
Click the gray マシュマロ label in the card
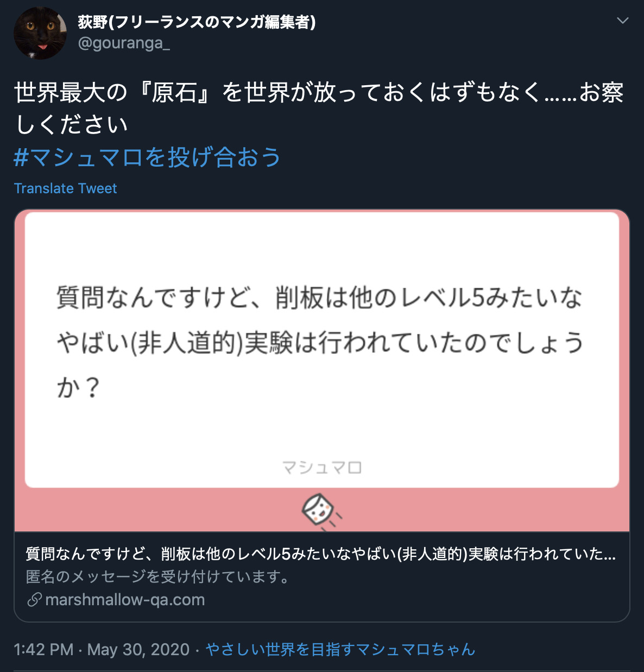(322, 467)
